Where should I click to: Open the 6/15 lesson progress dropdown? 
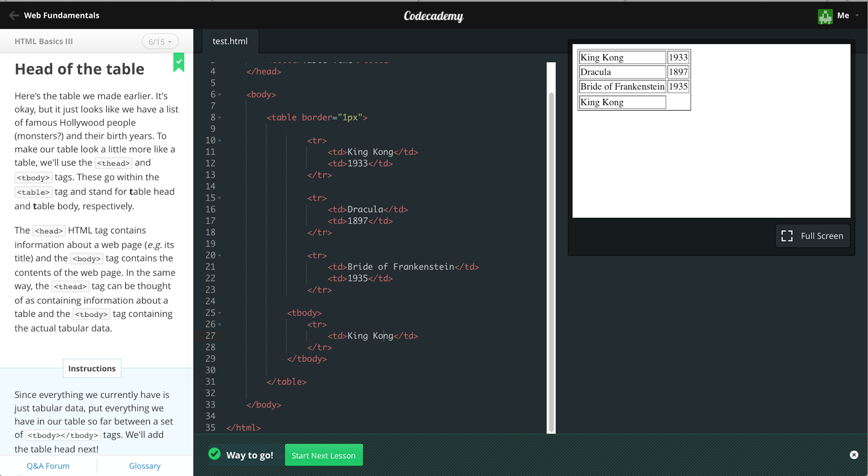(x=160, y=42)
